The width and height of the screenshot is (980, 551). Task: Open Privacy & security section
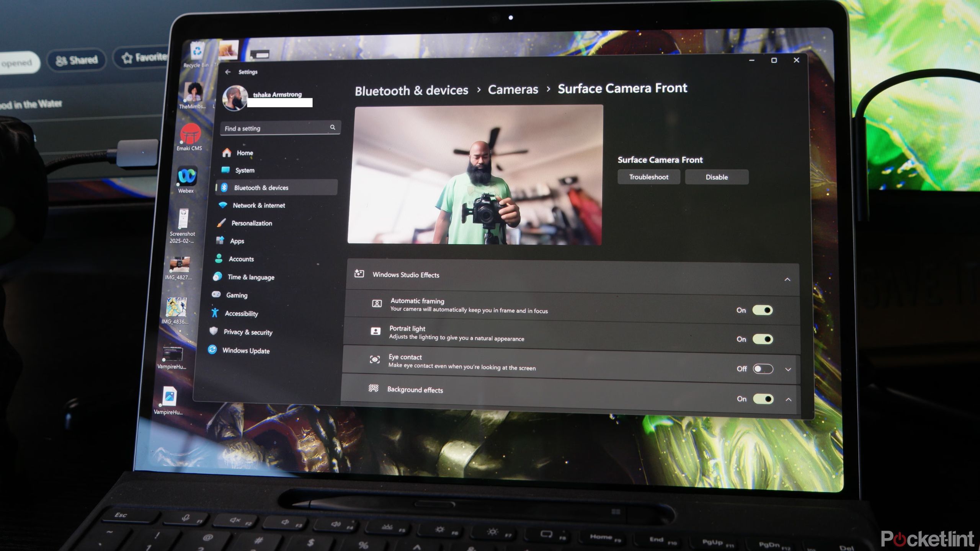248,332
